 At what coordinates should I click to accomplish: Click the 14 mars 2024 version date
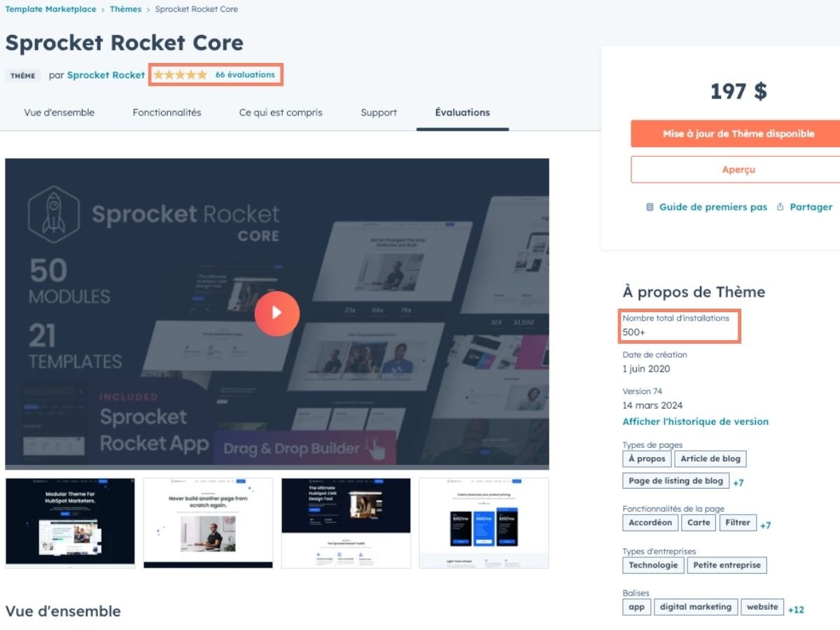click(652, 405)
